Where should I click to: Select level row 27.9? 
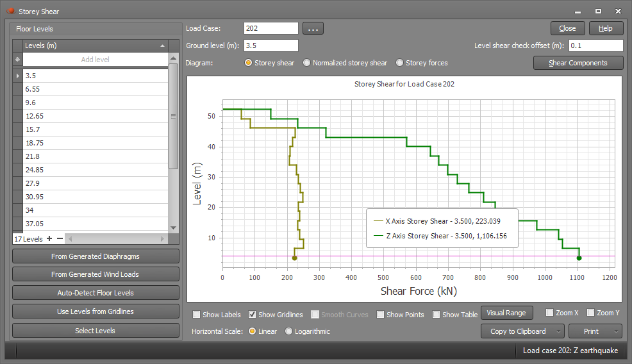[95, 183]
